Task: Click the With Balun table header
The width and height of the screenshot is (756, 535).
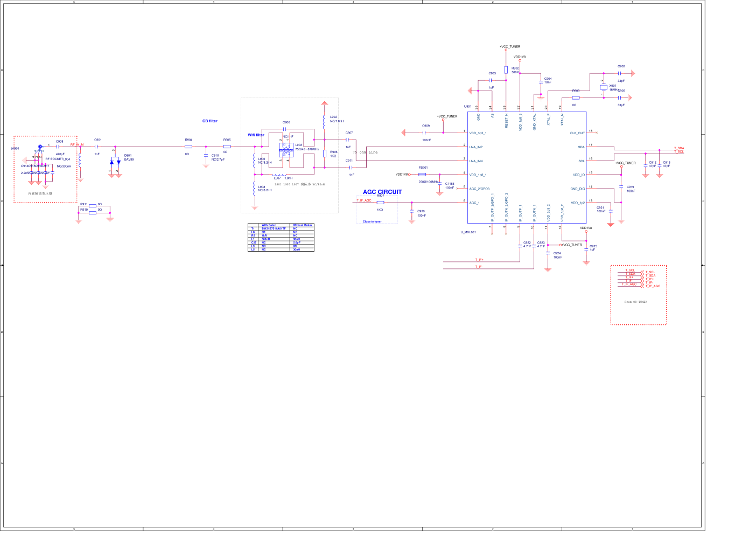Action: point(269,225)
